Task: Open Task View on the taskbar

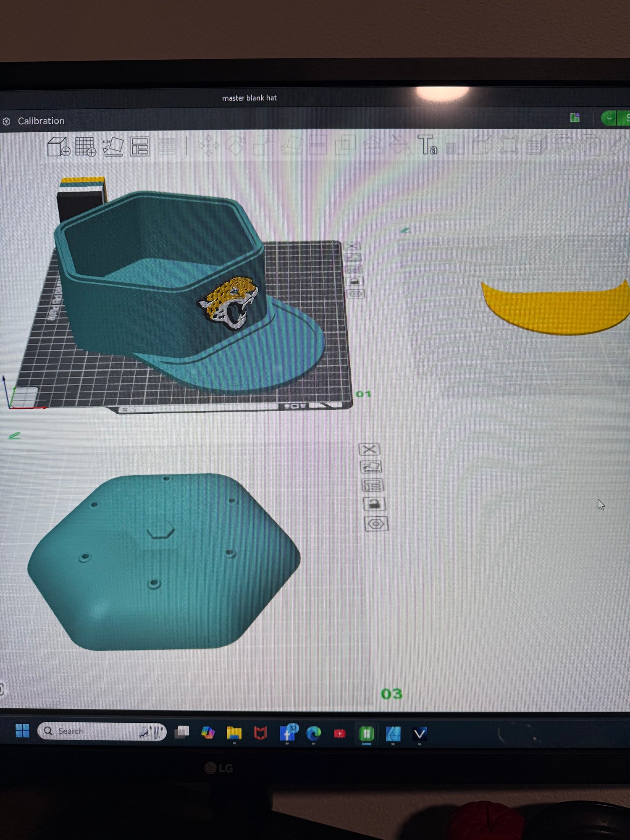Action: coord(182,732)
